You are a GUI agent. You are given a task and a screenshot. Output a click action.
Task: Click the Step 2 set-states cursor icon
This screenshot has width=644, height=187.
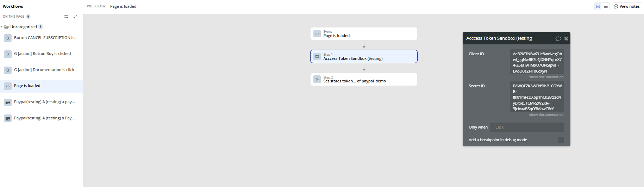point(317,79)
